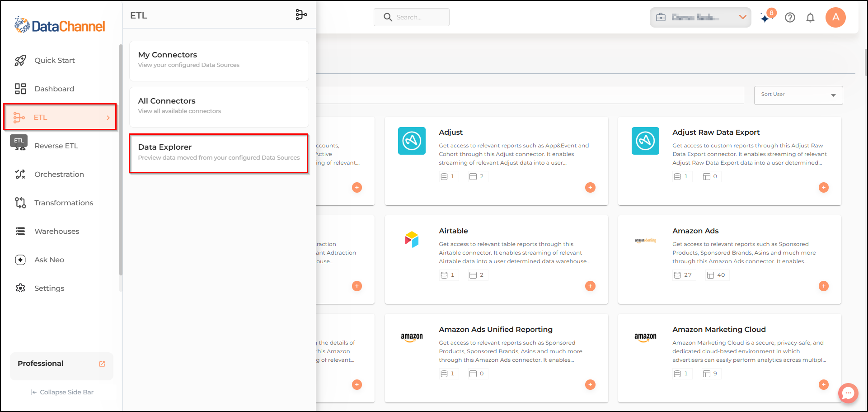Click the DataChannel logo
This screenshot has height=412, width=868.
(60, 25)
